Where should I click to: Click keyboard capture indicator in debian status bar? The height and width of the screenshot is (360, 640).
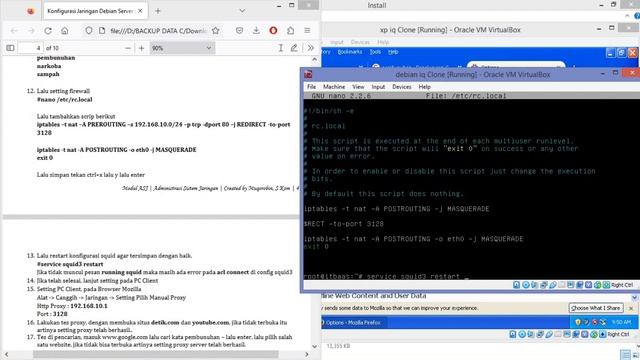coord(607,285)
